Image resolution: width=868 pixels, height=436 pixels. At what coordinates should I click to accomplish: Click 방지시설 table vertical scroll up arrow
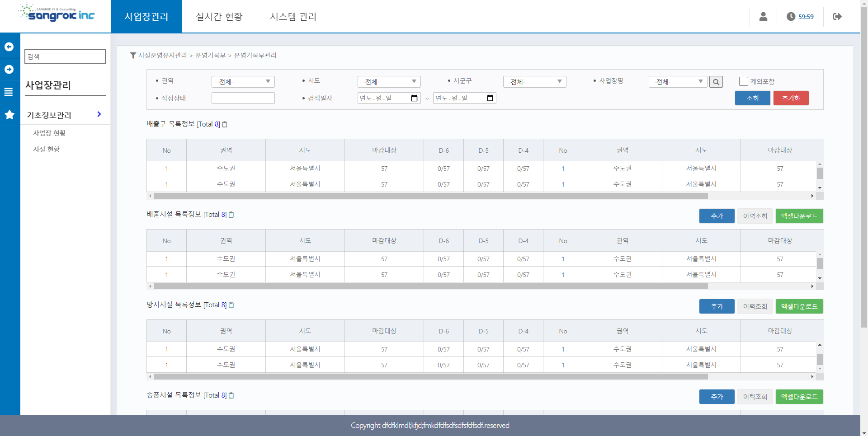[820, 345]
